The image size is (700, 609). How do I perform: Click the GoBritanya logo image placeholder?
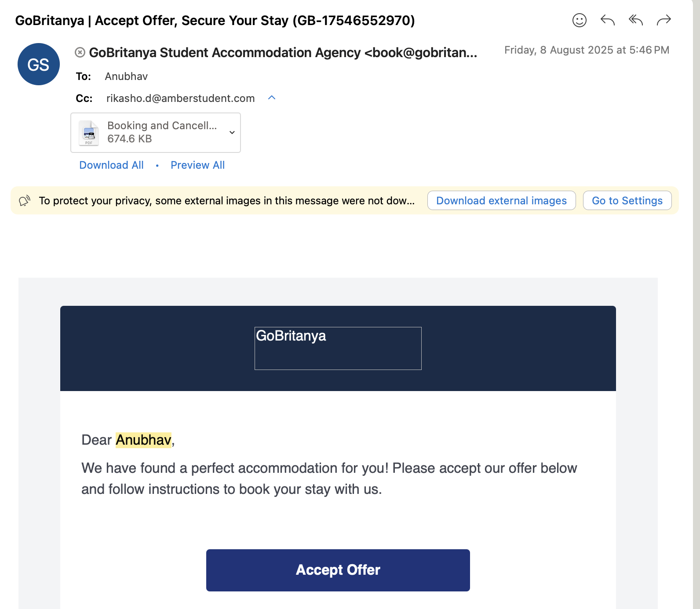338,348
